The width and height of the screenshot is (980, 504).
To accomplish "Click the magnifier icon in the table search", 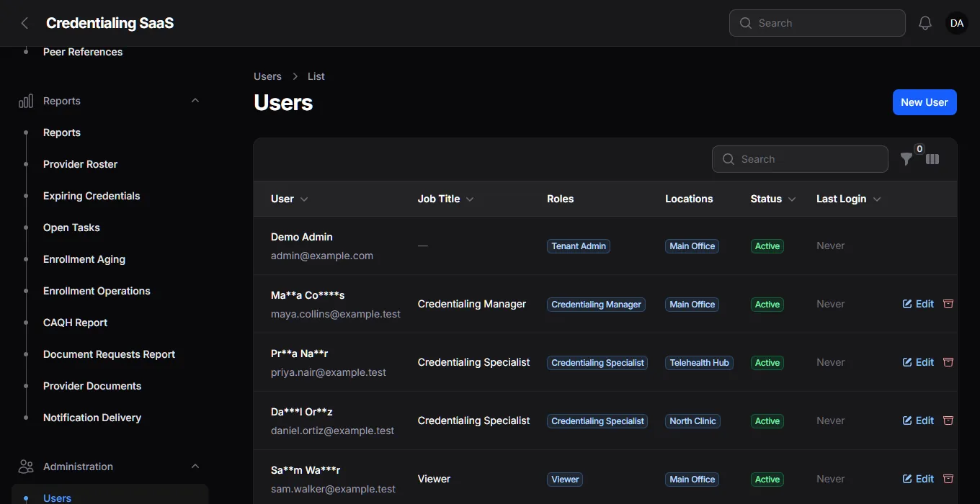I will tap(728, 159).
